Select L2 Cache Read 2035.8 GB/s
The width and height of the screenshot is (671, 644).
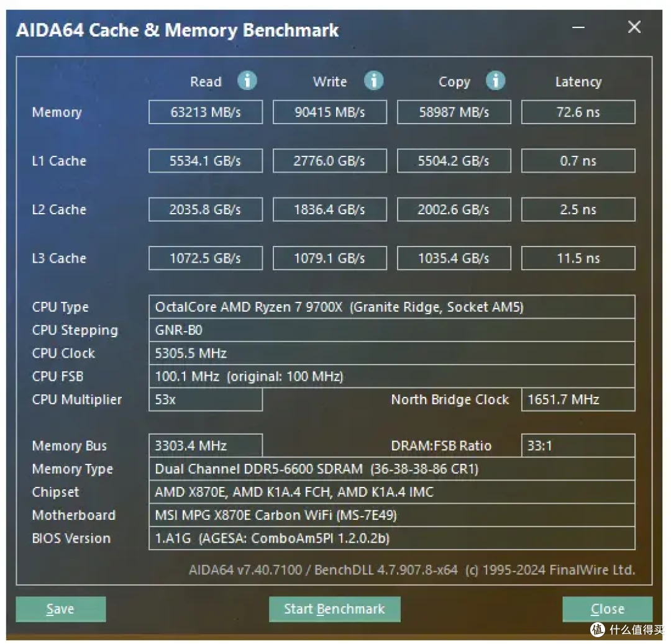coord(206,209)
